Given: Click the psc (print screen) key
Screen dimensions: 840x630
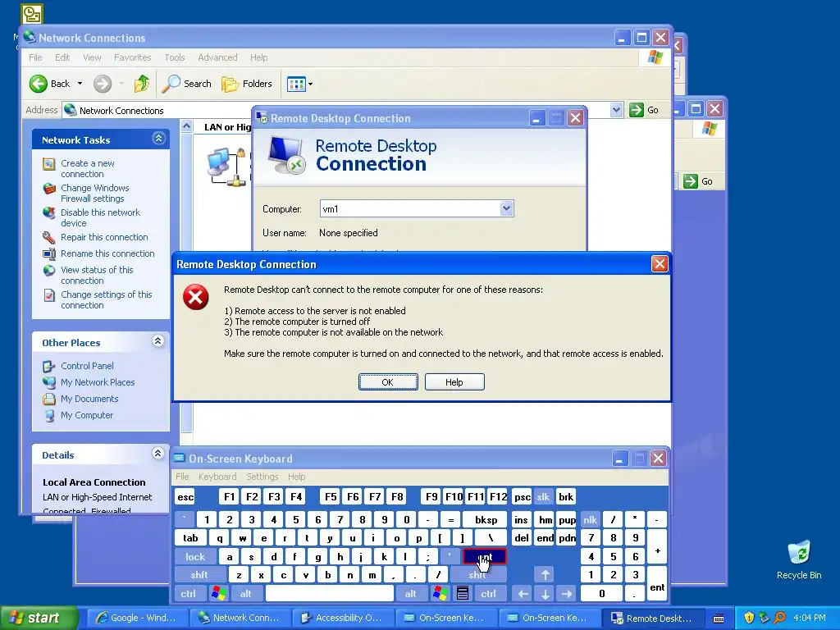Looking at the screenshot, I should click(523, 497).
